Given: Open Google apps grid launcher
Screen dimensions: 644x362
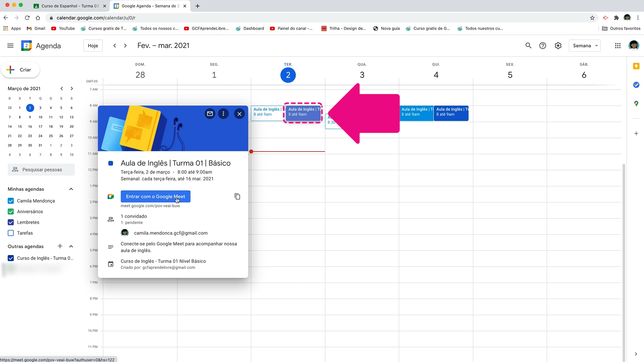Looking at the screenshot, I should [618, 46].
